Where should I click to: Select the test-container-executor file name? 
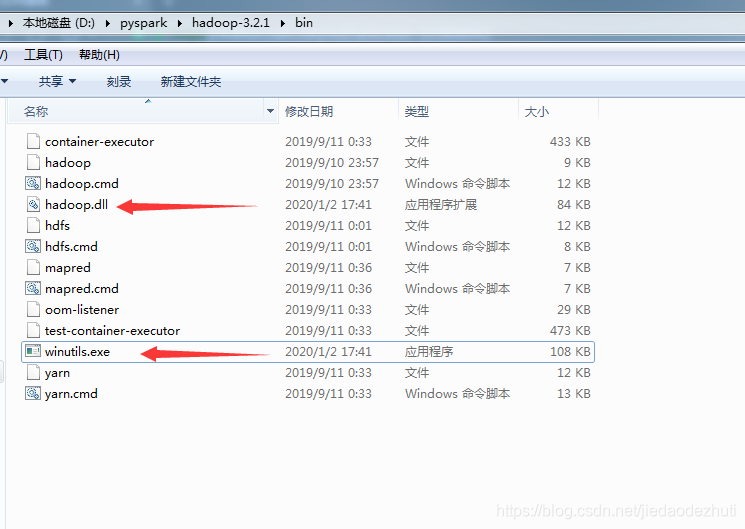(113, 330)
